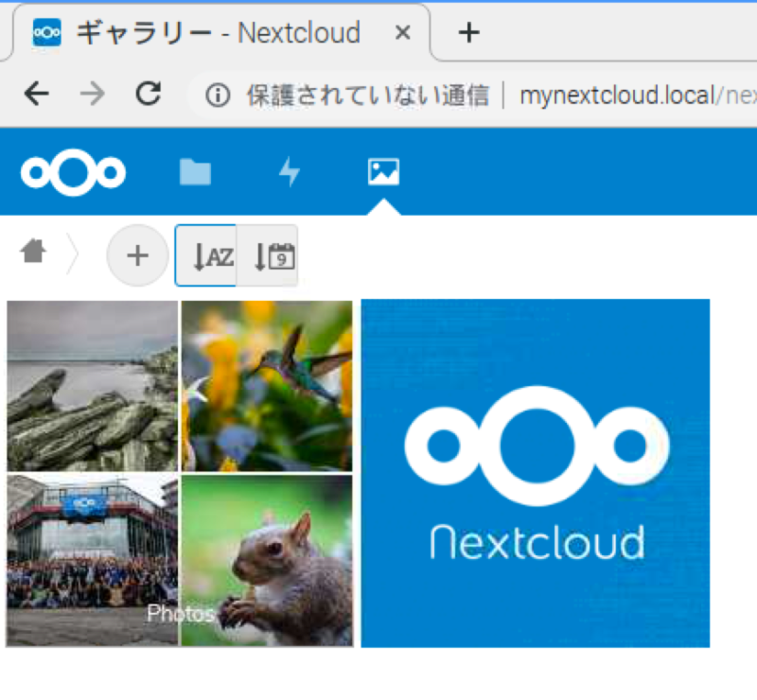Click the 保護されていない通信 security label

coord(368,96)
